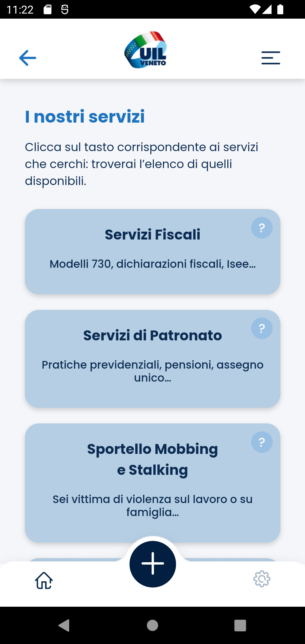
Task: Tap the blue back arrow
Action: coord(28,58)
